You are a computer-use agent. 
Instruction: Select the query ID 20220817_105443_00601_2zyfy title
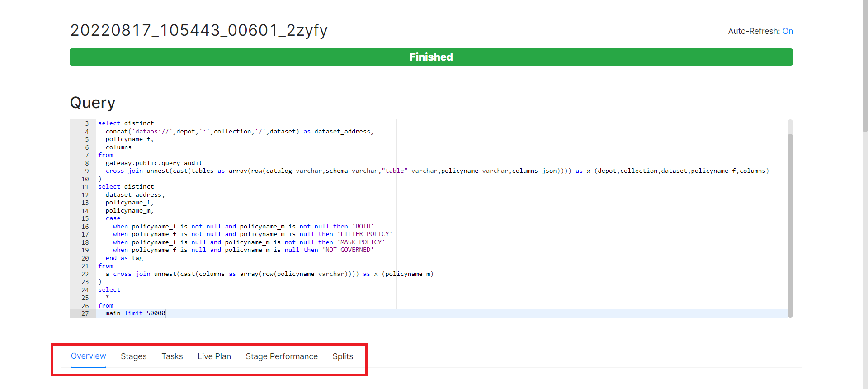click(199, 30)
